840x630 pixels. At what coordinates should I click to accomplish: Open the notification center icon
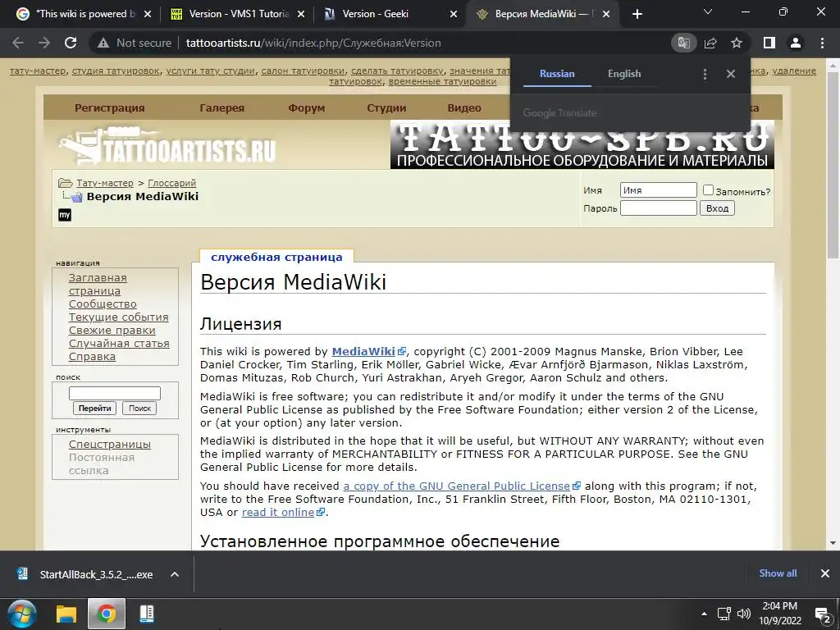[x=822, y=614]
